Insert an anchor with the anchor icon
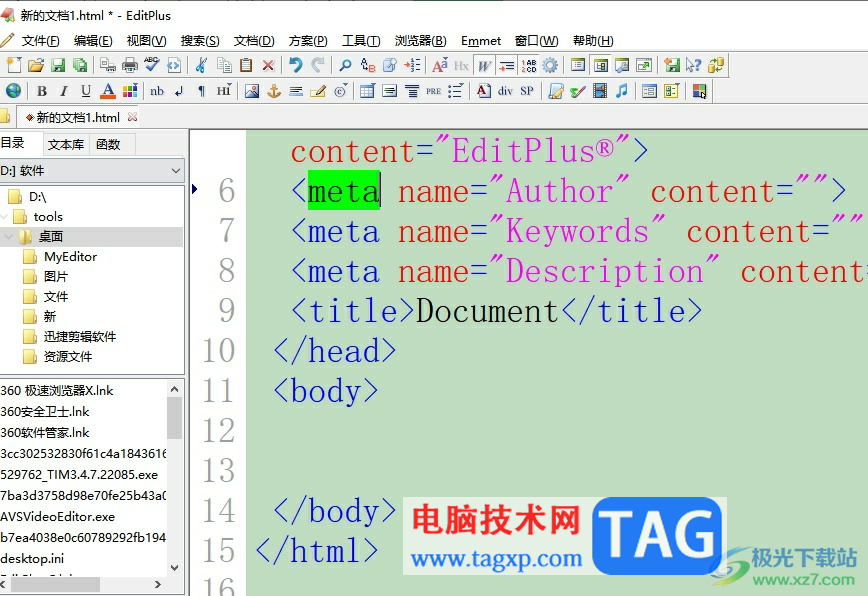 274,91
